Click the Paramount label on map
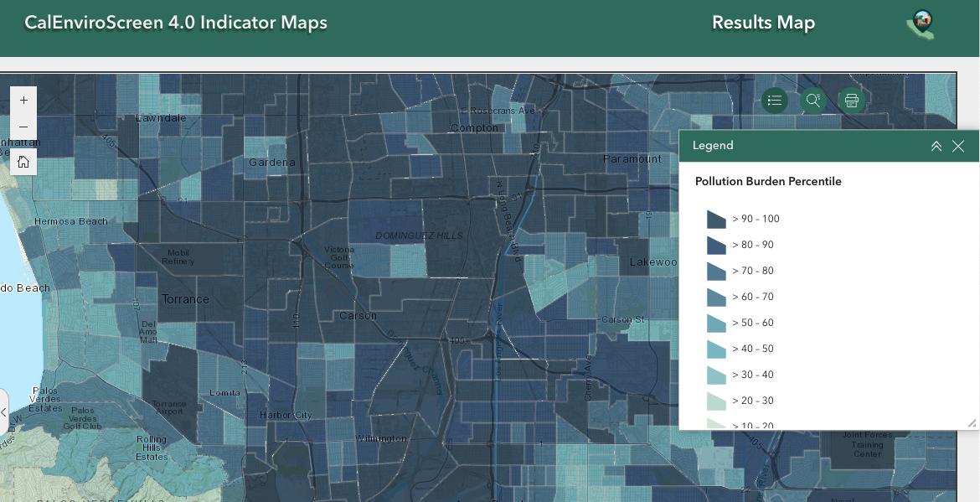Image resolution: width=980 pixels, height=502 pixels. [x=632, y=158]
